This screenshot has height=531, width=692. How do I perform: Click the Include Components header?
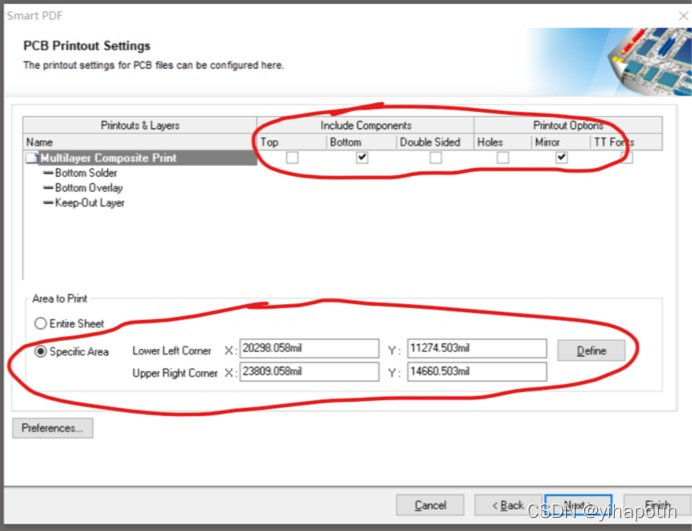(x=365, y=125)
